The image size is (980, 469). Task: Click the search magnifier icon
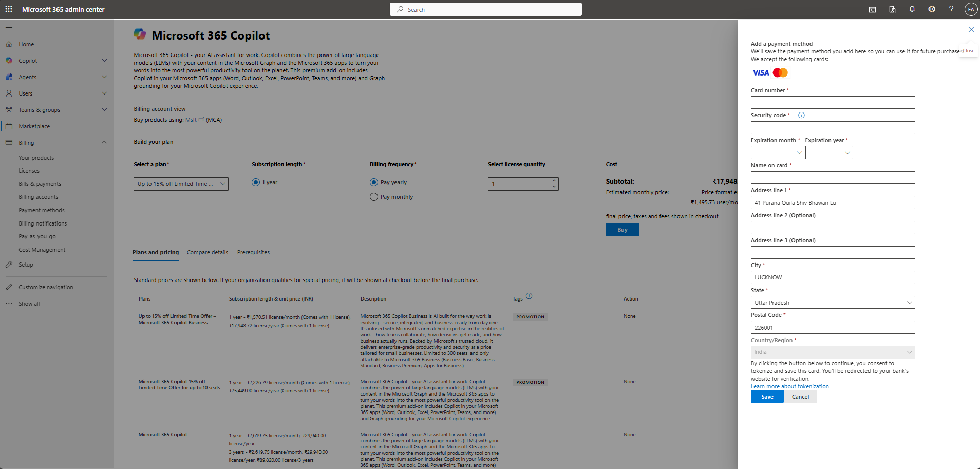coord(400,9)
